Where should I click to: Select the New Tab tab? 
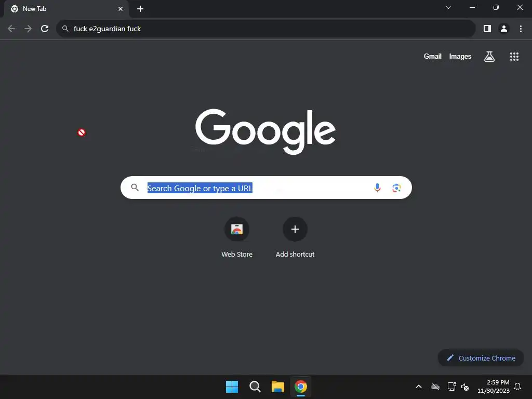(x=66, y=9)
